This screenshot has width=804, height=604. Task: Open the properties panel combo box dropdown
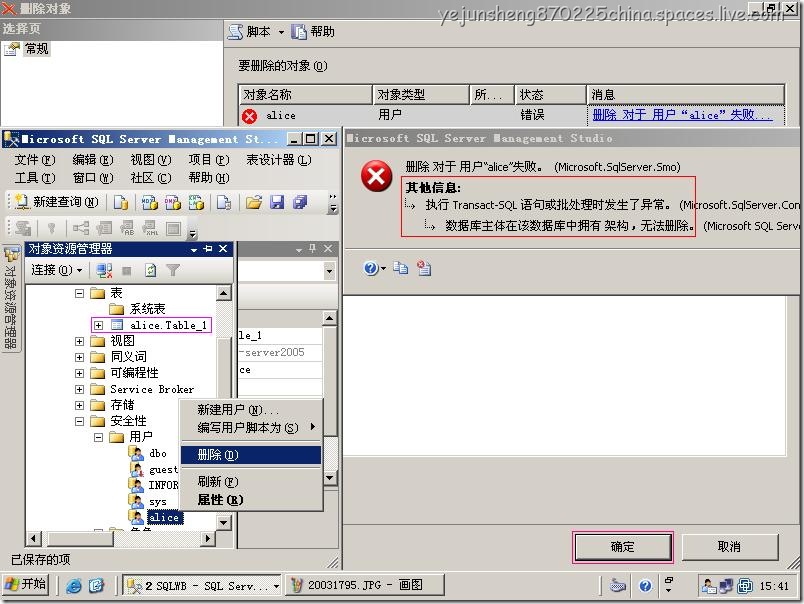(330, 271)
